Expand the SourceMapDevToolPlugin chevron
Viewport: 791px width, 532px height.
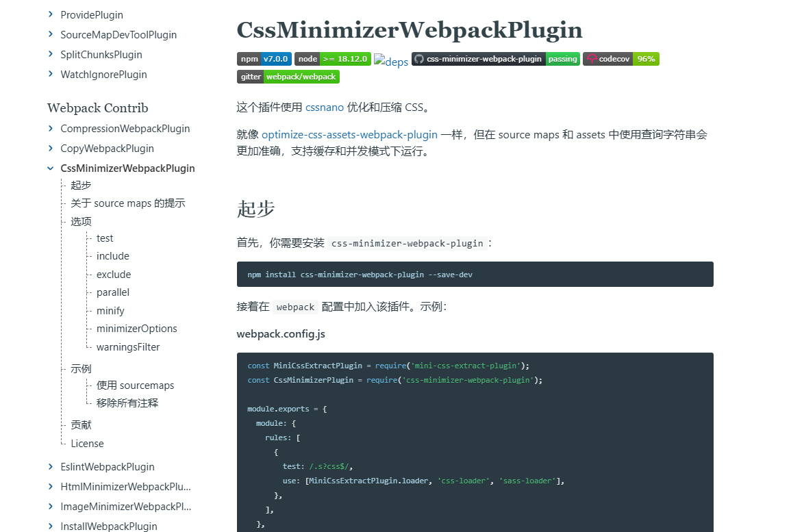click(x=51, y=34)
